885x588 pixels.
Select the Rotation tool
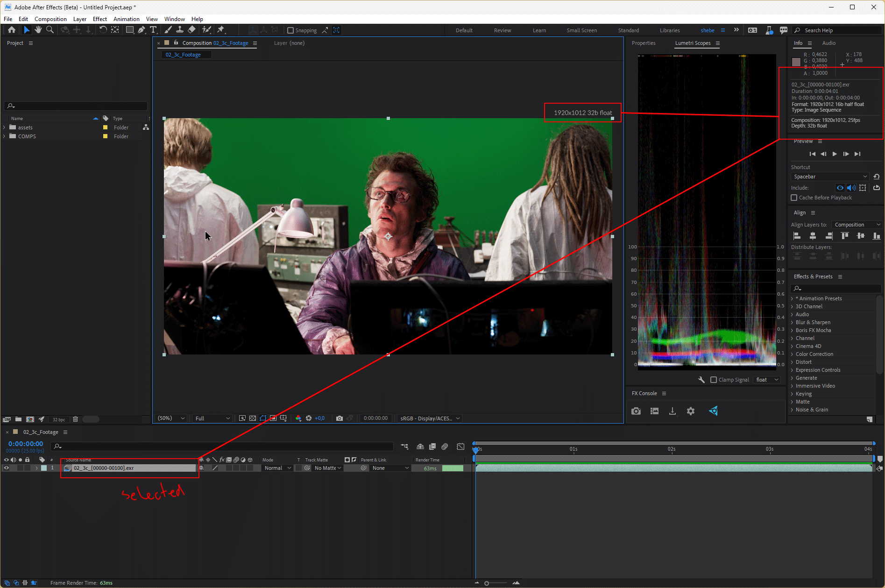(103, 29)
